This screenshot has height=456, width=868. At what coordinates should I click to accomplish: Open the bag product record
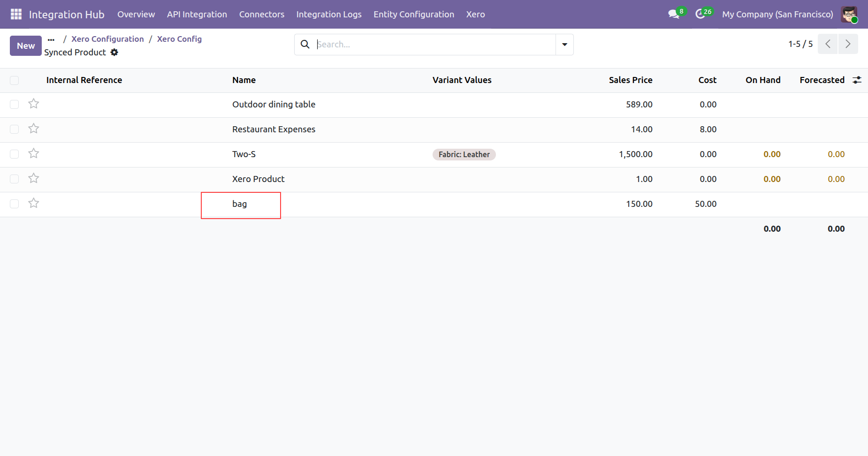(239, 204)
